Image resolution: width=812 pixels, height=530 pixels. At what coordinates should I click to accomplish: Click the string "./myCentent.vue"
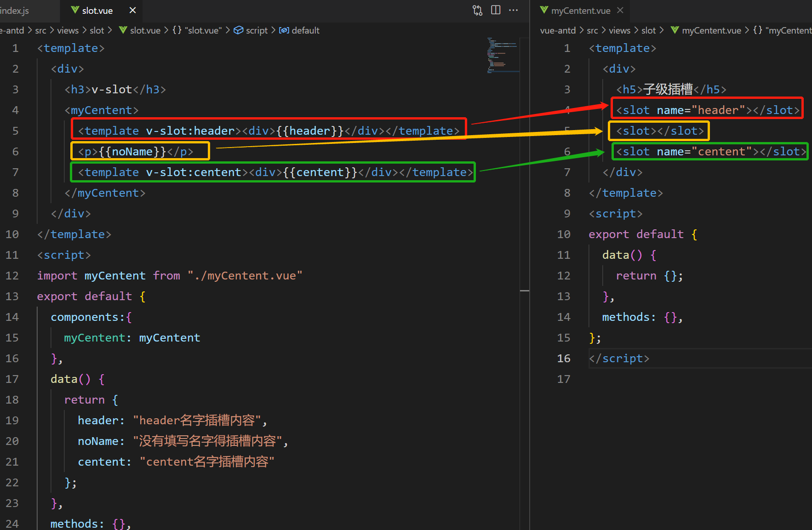coord(245,276)
